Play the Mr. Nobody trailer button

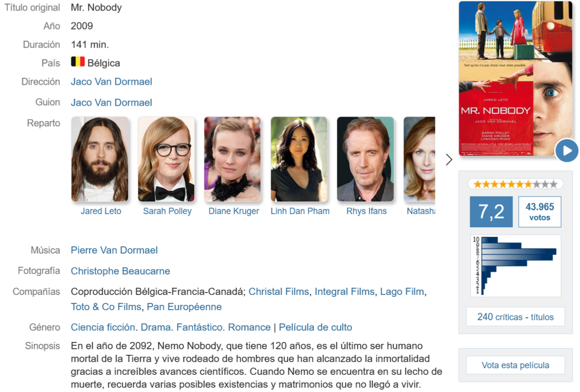coord(567,150)
